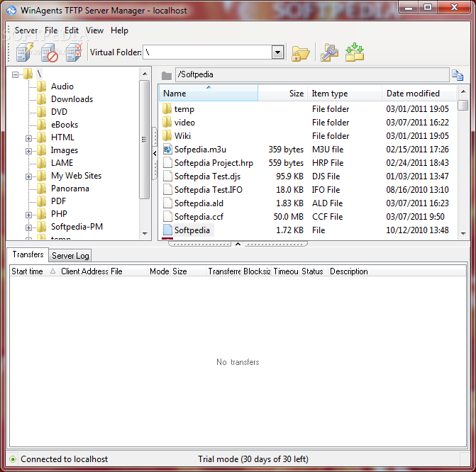Expand the Images folder in tree
The height and width of the screenshot is (472, 476).
coord(28,151)
